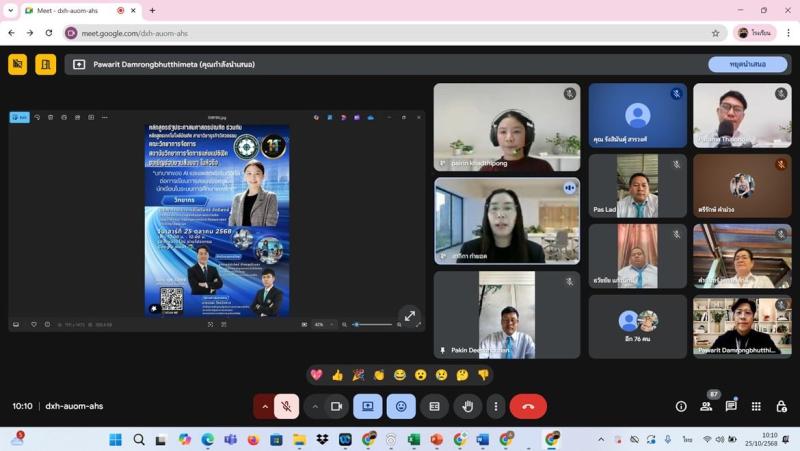
Task: Click the zoom slider in the image viewer
Action: coord(373,324)
